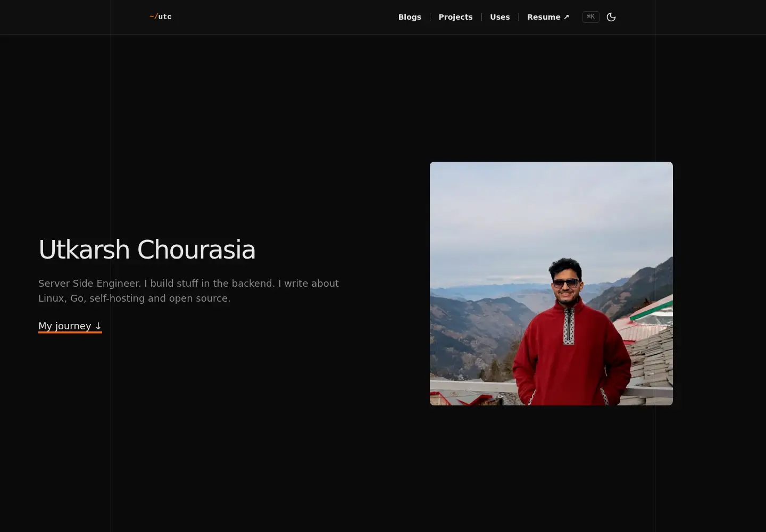Follow the My journey link

click(x=70, y=326)
